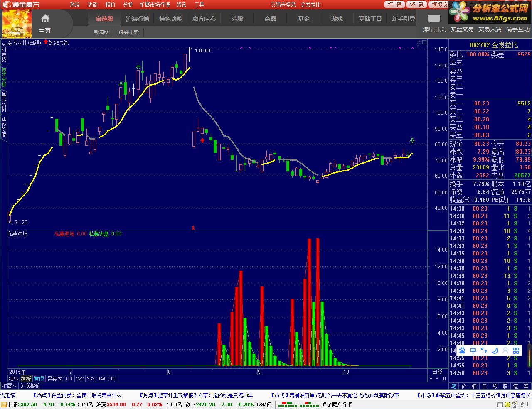Image resolution: width=532 pixels, height=409 pixels.
Task: Switch to the 游戏 tab
Action: [x=337, y=19]
